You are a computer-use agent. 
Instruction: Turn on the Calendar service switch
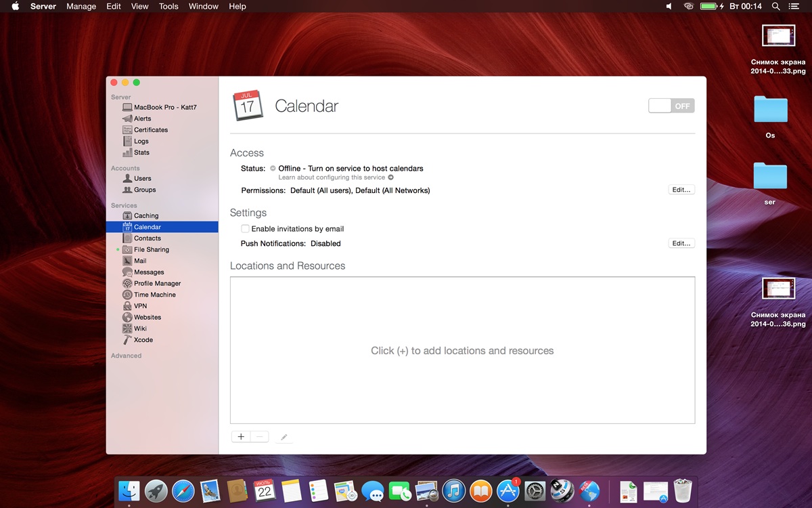click(671, 106)
